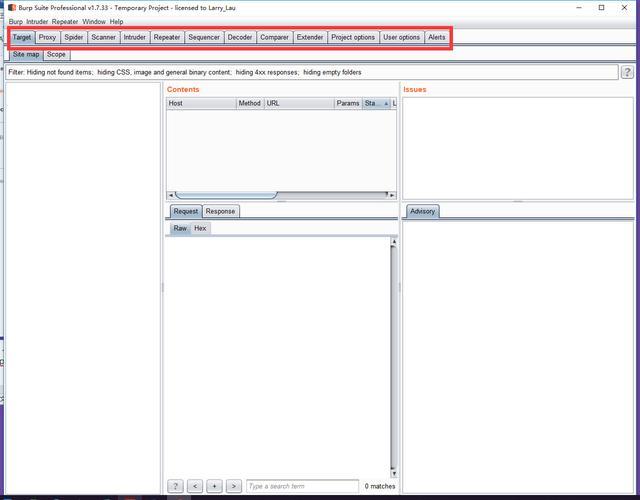Sort contents by Host column

201,103
